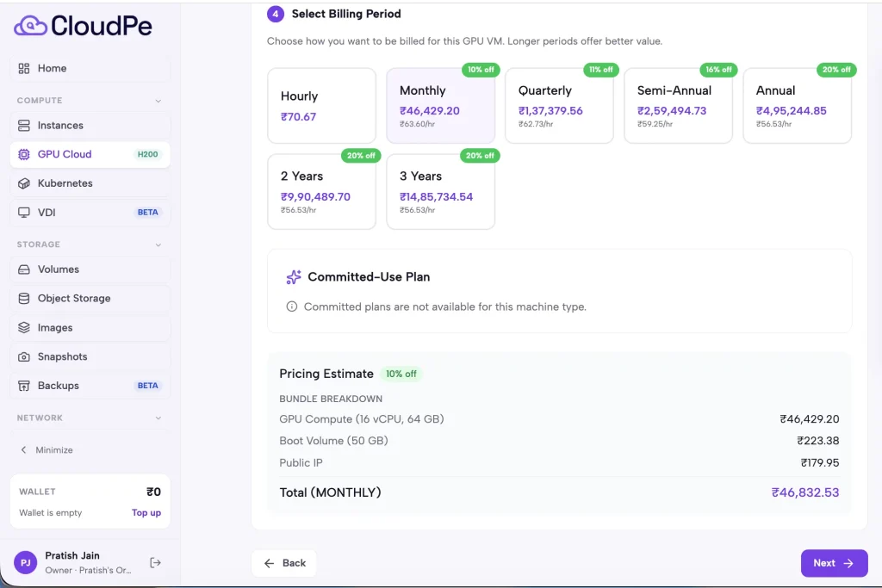Click the Home grid icon

(23, 69)
